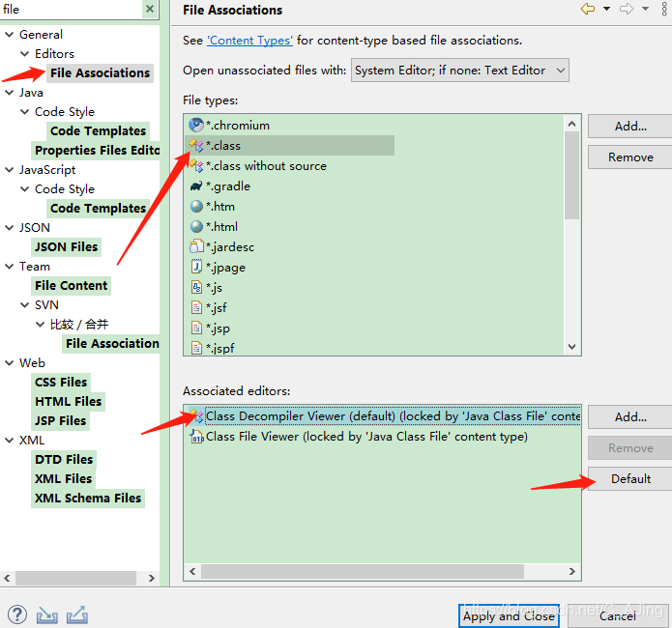
Task: Click the file types list scrollbar thumb
Action: click(x=571, y=175)
